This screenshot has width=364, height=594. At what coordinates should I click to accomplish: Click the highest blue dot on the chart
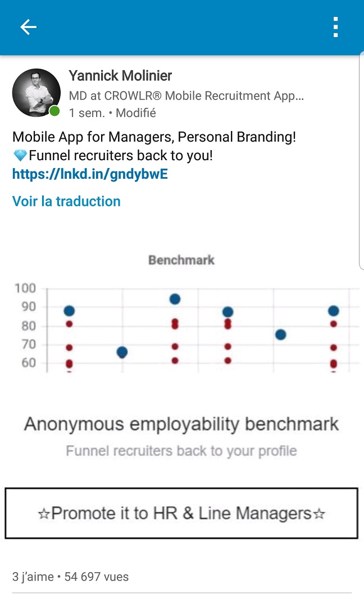click(175, 299)
